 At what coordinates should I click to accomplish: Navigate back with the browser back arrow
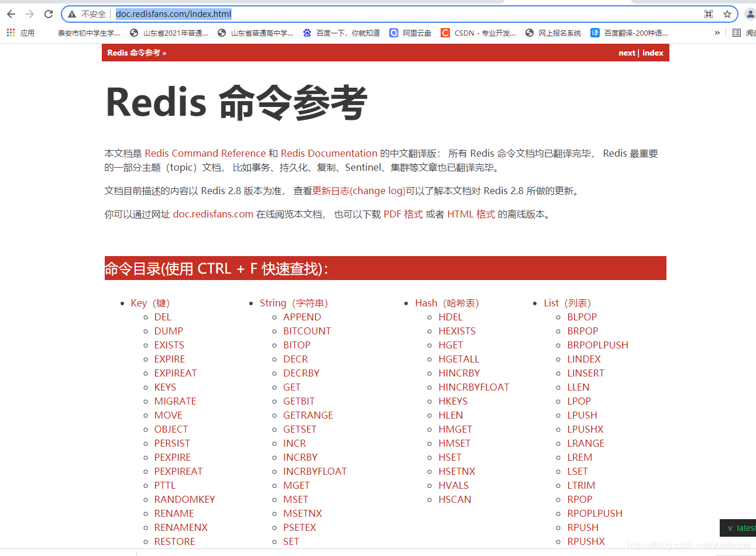(x=11, y=14)
